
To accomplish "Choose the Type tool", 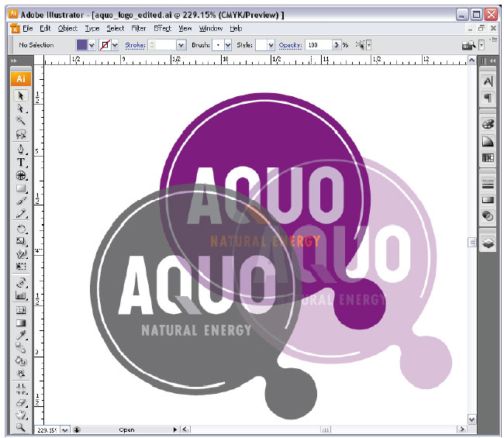I will pos(21,162).
